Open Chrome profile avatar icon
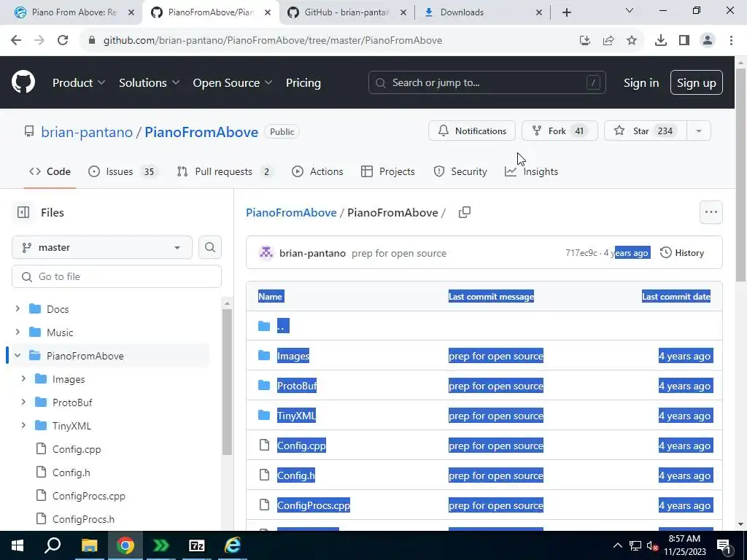The height and width of the screenshot is (560, 747). pyautogui.click(x=708, y=41)
